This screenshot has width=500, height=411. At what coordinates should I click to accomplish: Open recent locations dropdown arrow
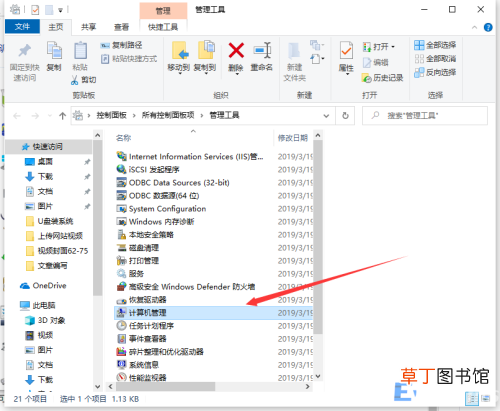50,116
